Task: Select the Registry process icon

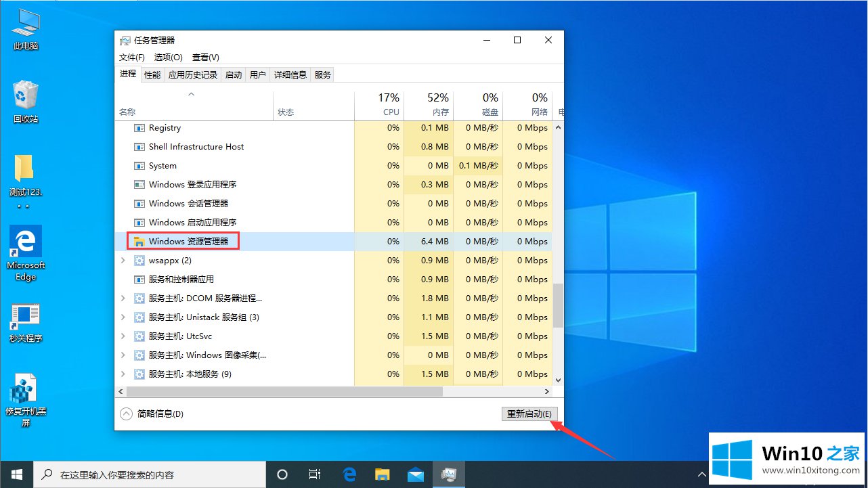Action: tap(139, 128)
